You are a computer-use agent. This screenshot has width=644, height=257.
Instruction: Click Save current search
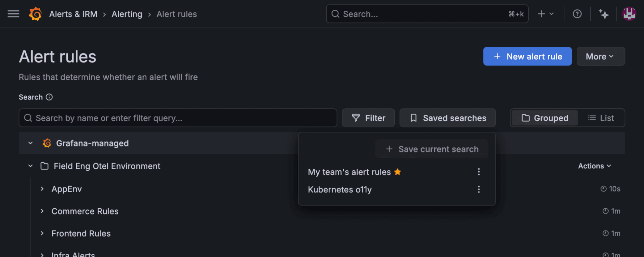coord(432,149)
